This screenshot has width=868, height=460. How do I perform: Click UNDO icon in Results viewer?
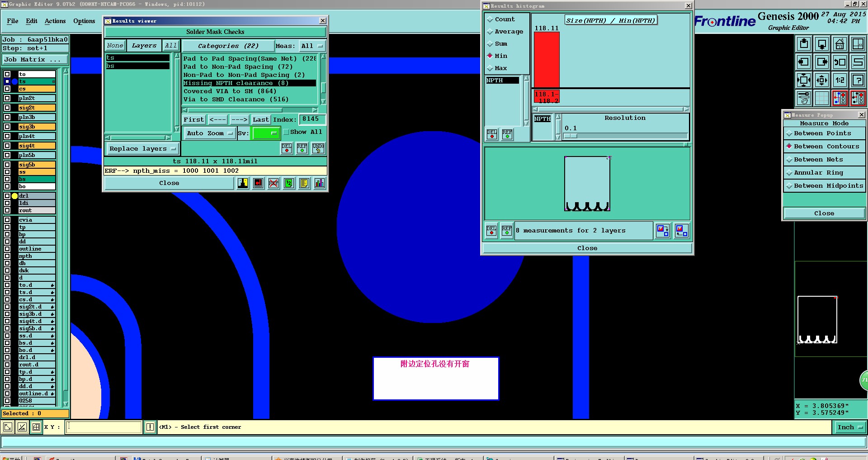[x=318, y=148]
